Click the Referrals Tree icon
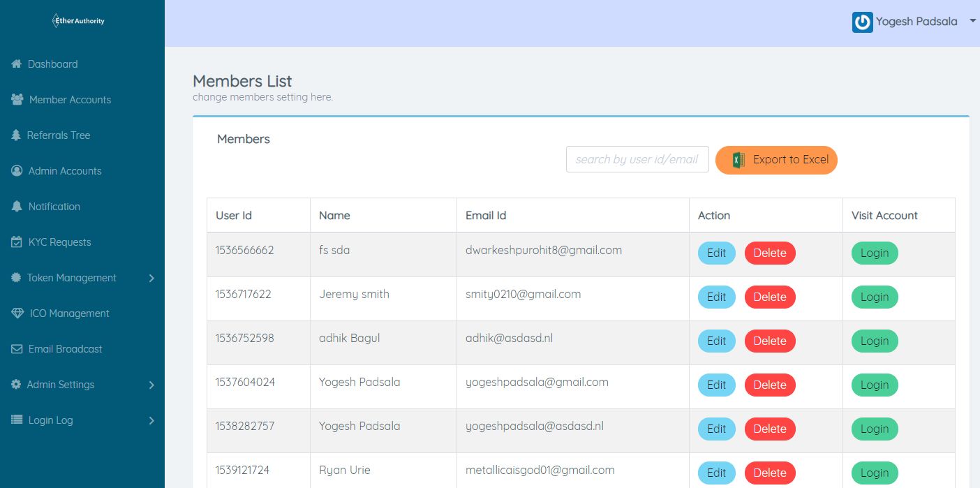This screenshot has width=980, height=488. (16, 135)
